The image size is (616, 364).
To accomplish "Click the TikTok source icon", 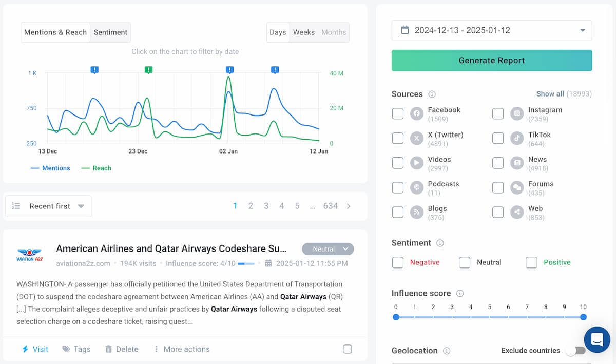I will click(517, 138).
